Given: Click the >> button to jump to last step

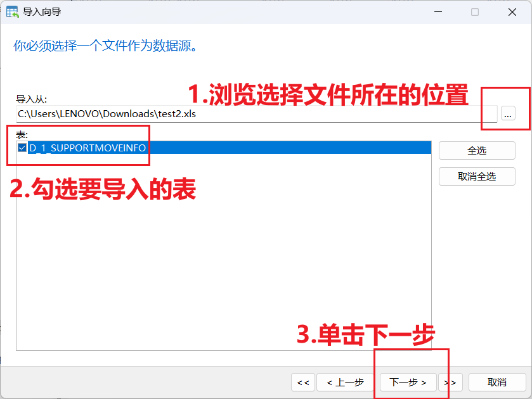Looking at the screenshot, I should tap(450, 382).
